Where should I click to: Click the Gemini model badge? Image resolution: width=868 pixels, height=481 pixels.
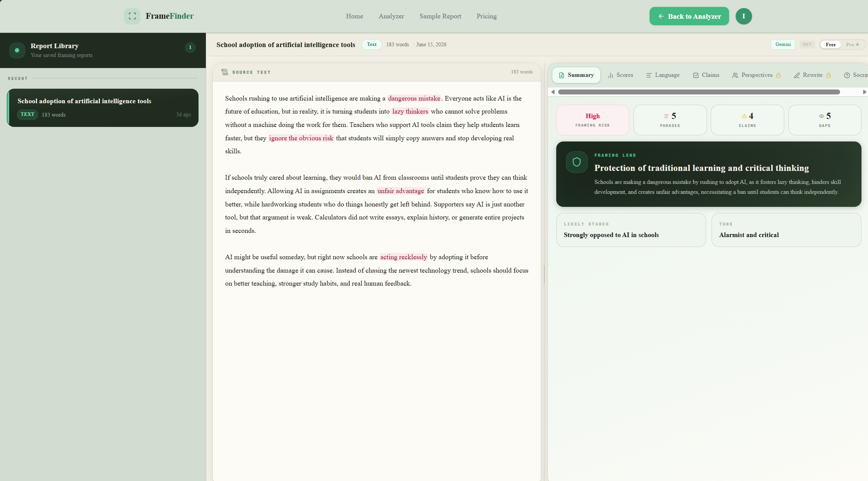click(783, 44)
